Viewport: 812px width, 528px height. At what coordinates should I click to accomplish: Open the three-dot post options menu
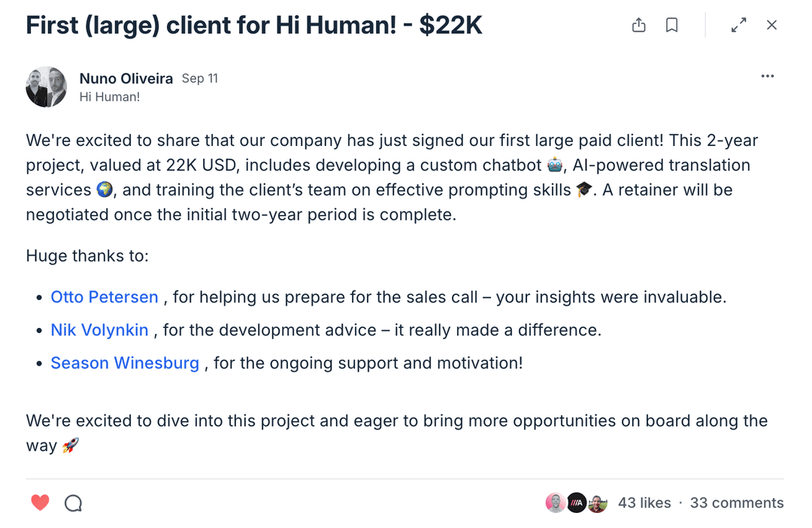(767, 76)
